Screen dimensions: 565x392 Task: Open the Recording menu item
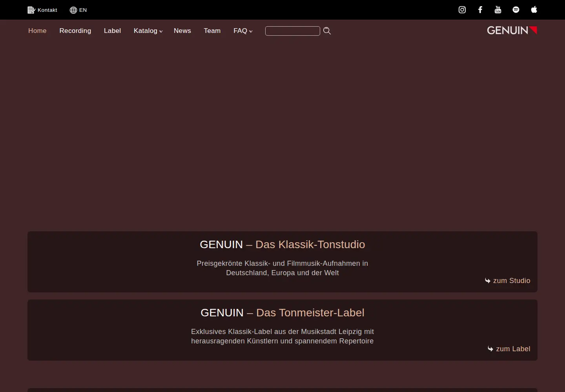click(x=75, y=31)
